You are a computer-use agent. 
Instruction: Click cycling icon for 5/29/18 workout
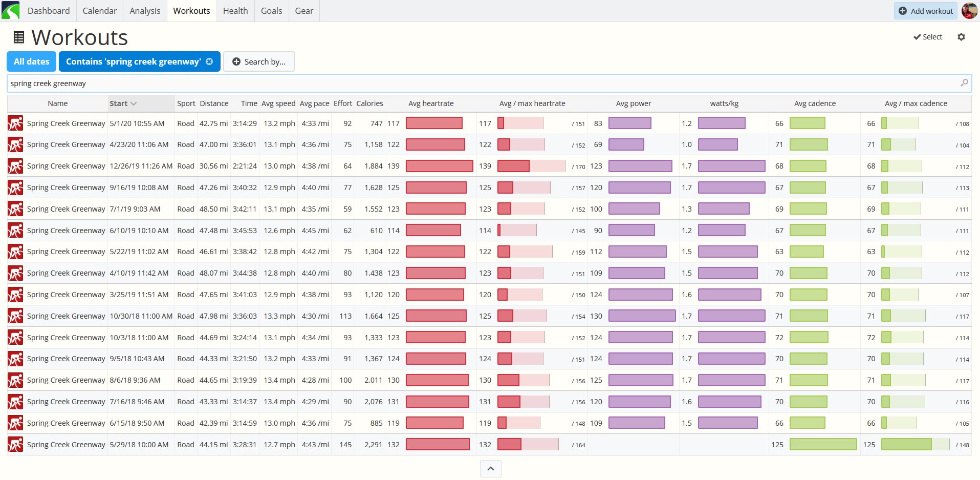coord(15,444)
